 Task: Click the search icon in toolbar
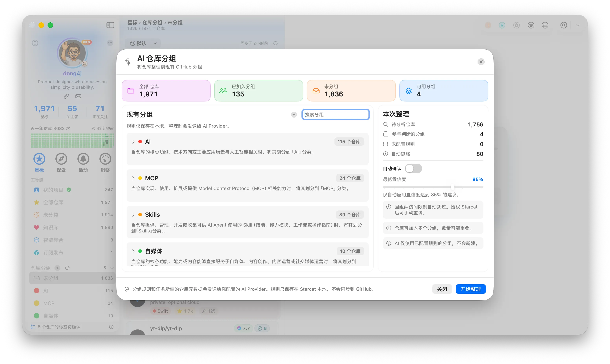click(x=564, y=25)
